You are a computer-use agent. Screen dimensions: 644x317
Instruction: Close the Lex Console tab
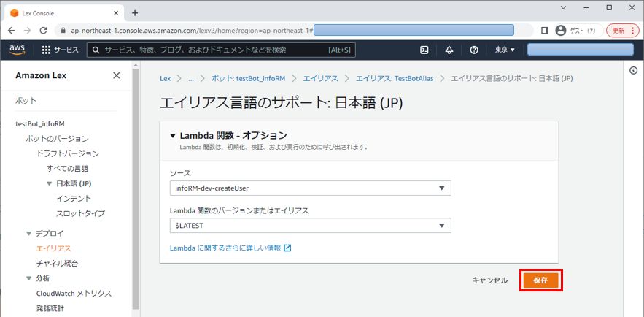116,13
